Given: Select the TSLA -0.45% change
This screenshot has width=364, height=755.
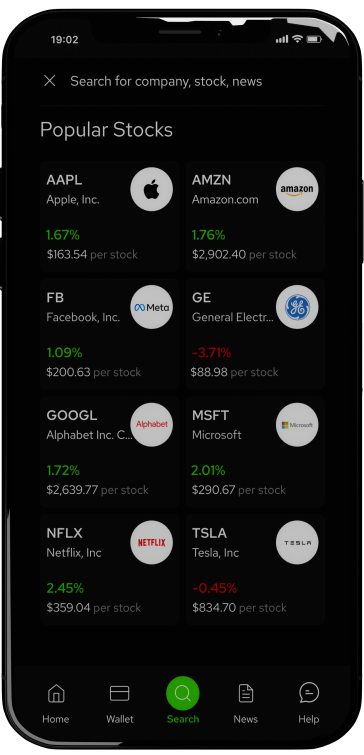Looking at the screenshot, I should (214, 588).
